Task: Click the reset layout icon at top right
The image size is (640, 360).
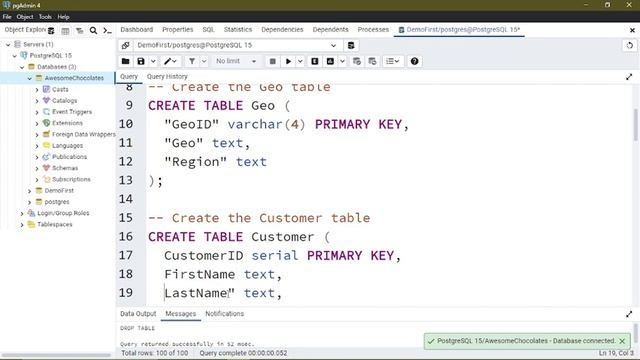Action: click(629, 45)
